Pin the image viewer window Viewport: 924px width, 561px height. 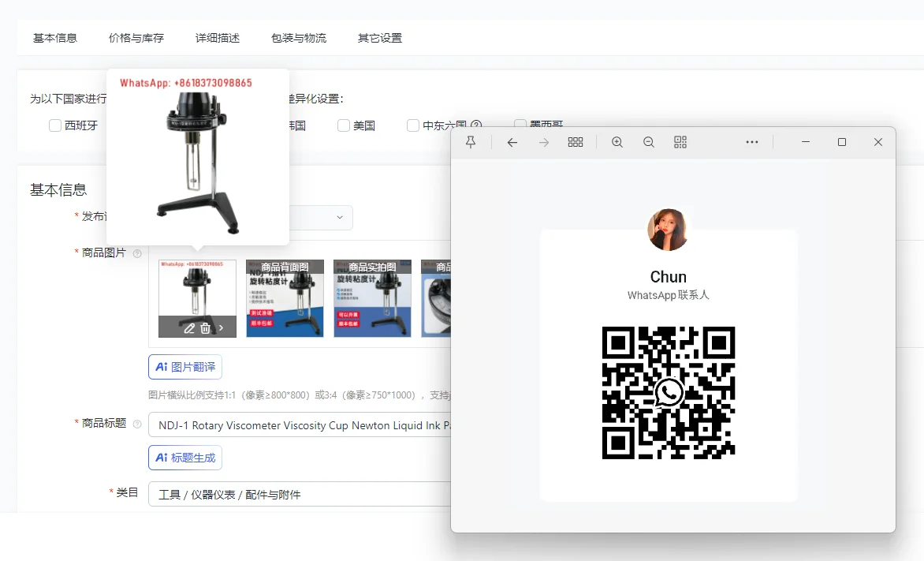[471, 142]
